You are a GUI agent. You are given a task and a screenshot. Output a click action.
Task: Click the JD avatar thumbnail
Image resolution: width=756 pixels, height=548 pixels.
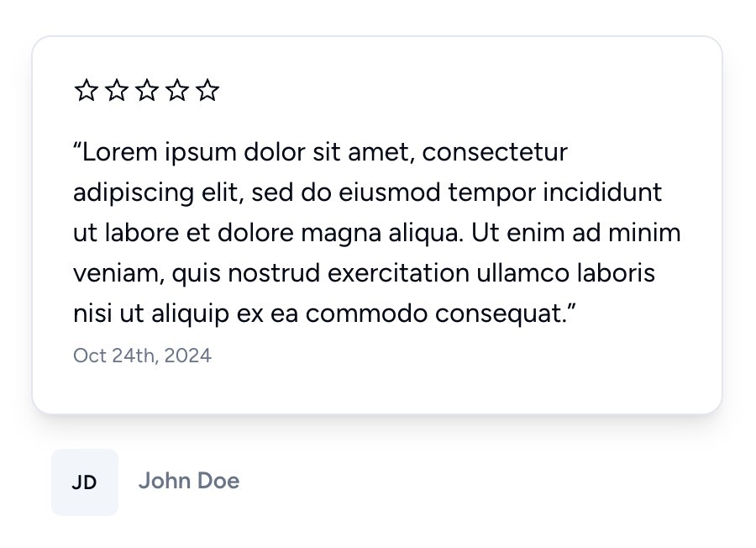click(x=83, y=482)
